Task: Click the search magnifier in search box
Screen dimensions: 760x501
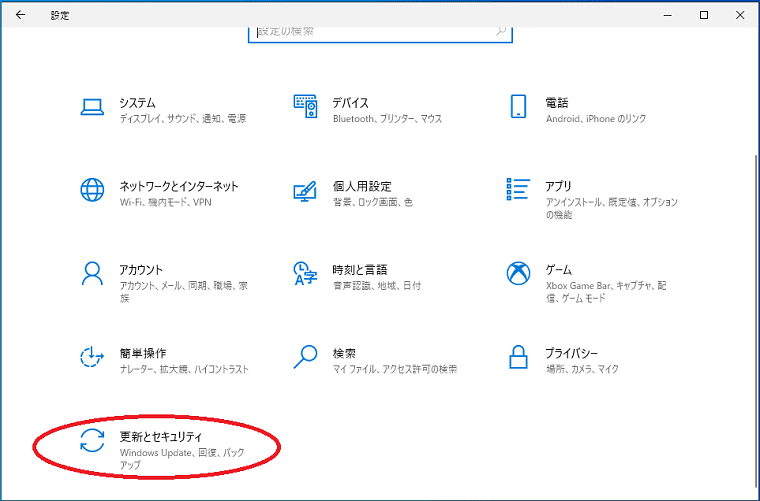Action: coord(501,31)
